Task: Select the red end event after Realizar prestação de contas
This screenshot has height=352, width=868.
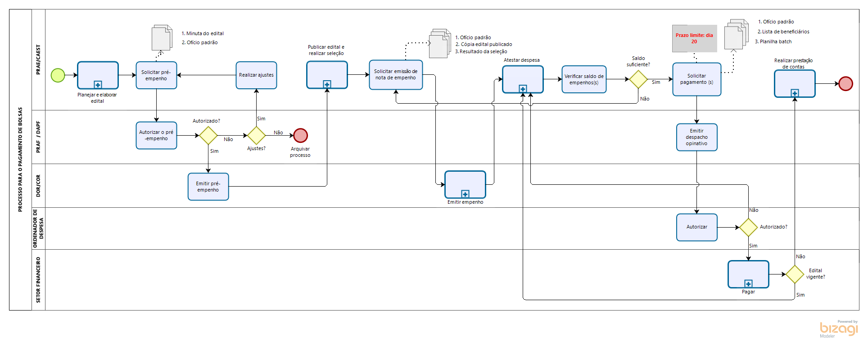Action: pos(845,83)
